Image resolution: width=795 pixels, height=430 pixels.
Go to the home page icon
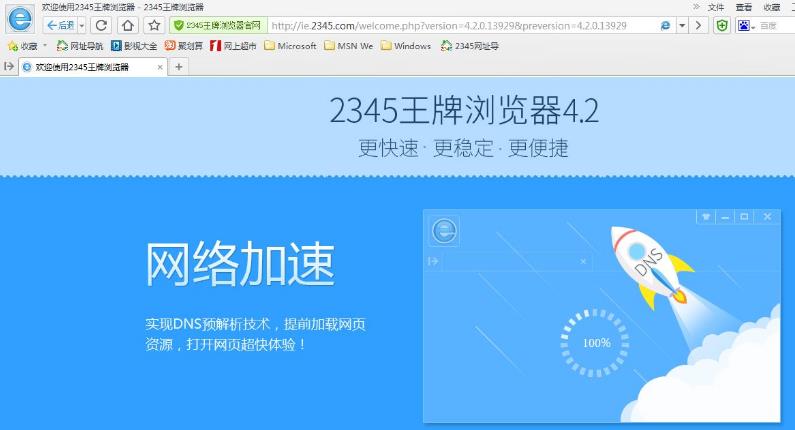tap(128, 25)
